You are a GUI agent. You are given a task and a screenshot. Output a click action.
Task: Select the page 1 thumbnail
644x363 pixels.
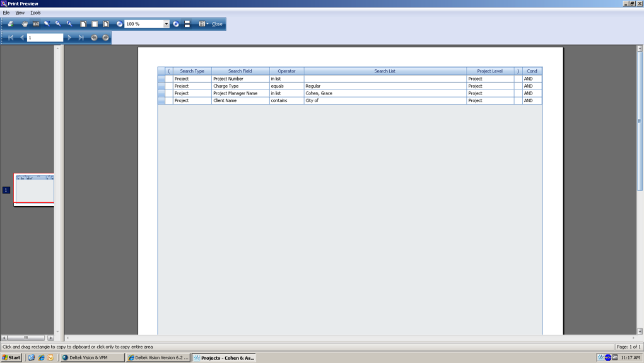point(34,189)
